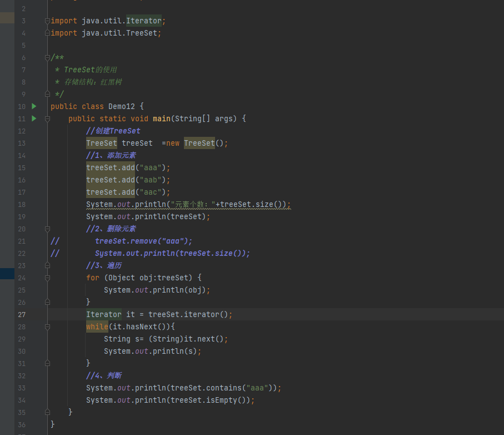
Task: Run class Demo12 via gutter arrow
Action: click(34, 106)
